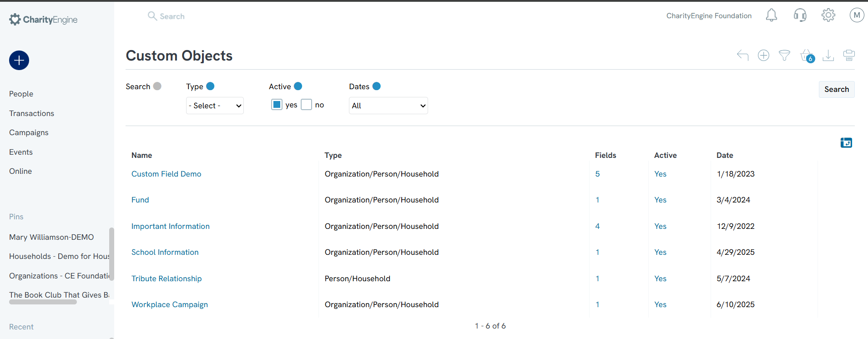This screenshot has height=339, width=868.
Task: Open the notifications bell
Action: pos(771,15)
